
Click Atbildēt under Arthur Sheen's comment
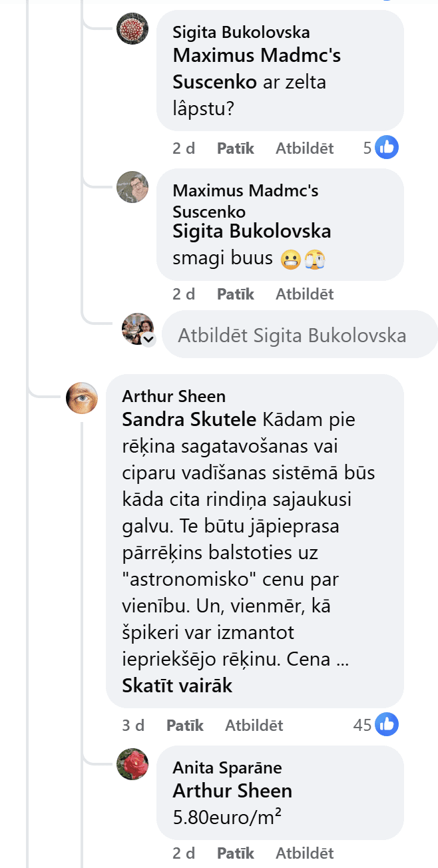pos(254,726)
